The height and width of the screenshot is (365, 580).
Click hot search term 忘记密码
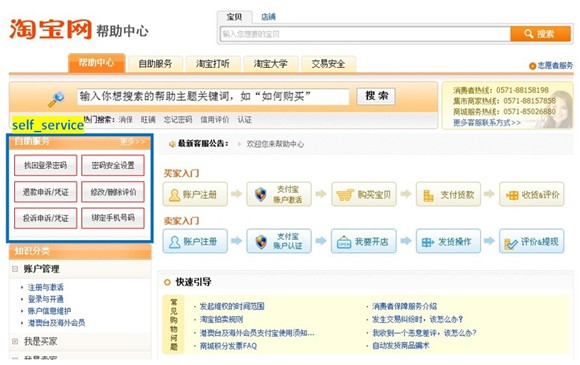(178, 119)
